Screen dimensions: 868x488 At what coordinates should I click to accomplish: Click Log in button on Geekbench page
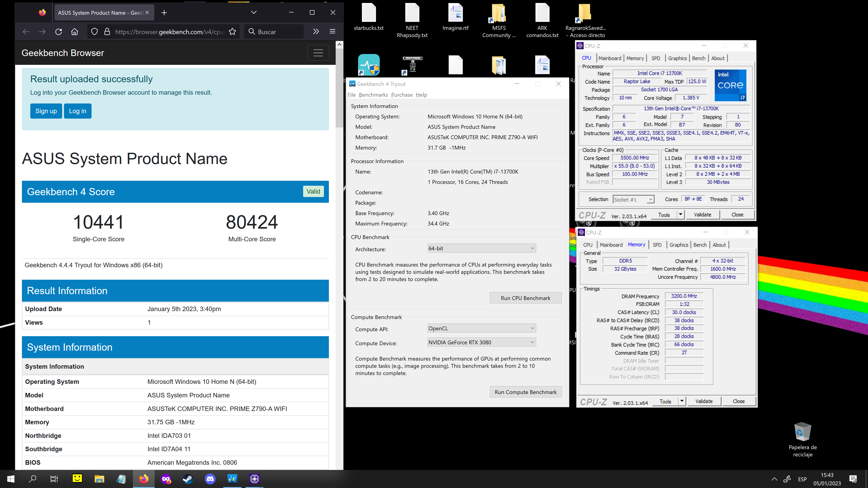(x=78, y=111)
